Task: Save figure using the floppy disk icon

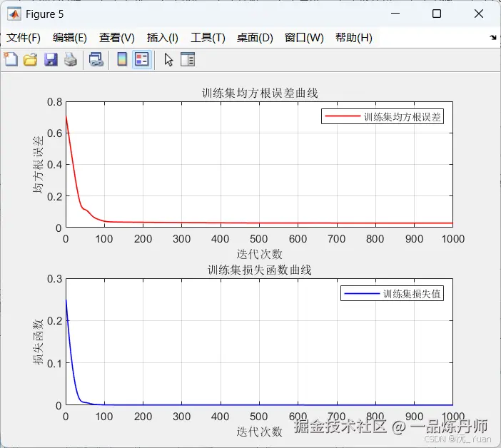Action: click(51, 59)
